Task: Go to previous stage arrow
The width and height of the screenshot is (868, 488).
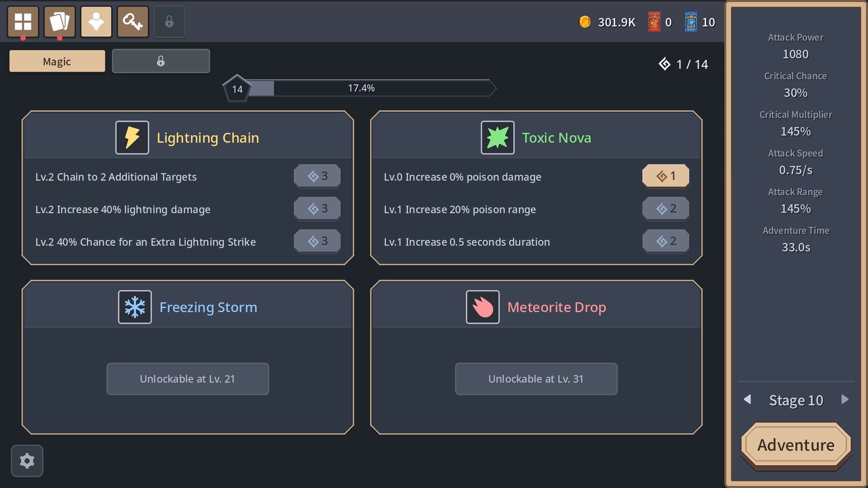Action: 747,400
